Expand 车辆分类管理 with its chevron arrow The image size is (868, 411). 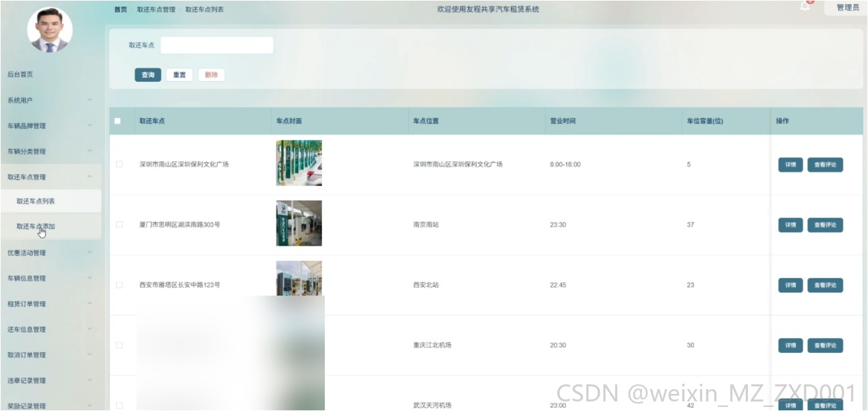click(89, 152)
